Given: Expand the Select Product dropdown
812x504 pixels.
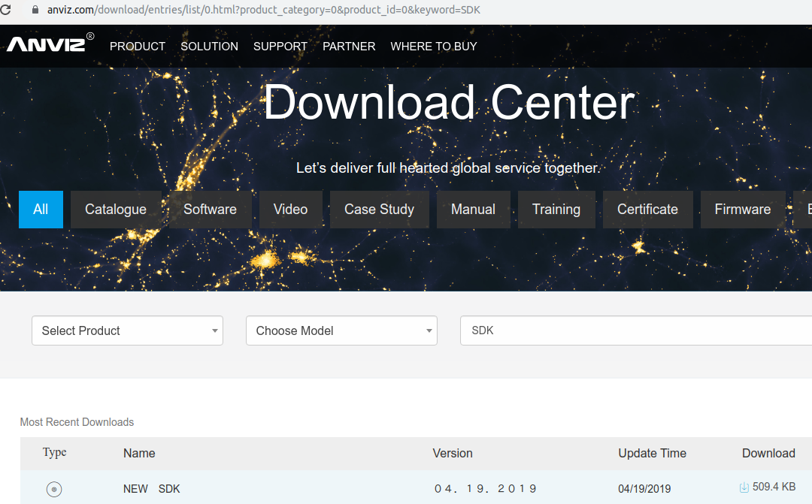Looking at the screenshot, I should point(127,330).
